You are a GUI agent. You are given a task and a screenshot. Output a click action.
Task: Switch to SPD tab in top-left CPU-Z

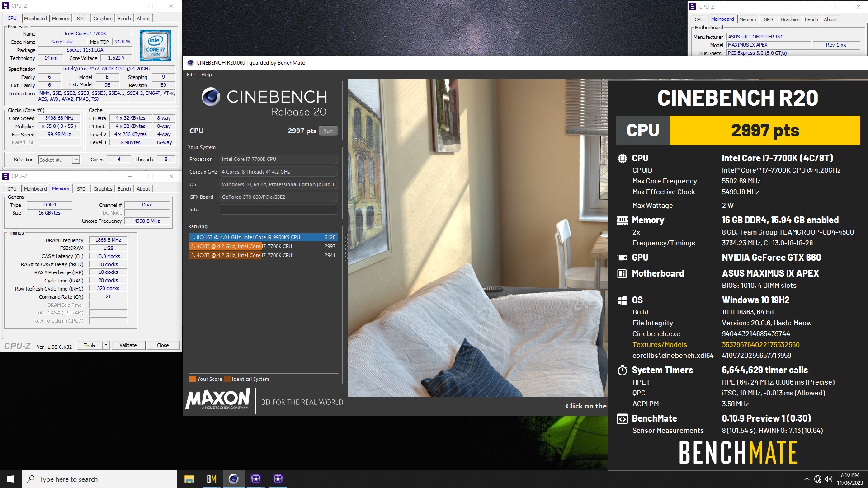click(x=81, y=19)
